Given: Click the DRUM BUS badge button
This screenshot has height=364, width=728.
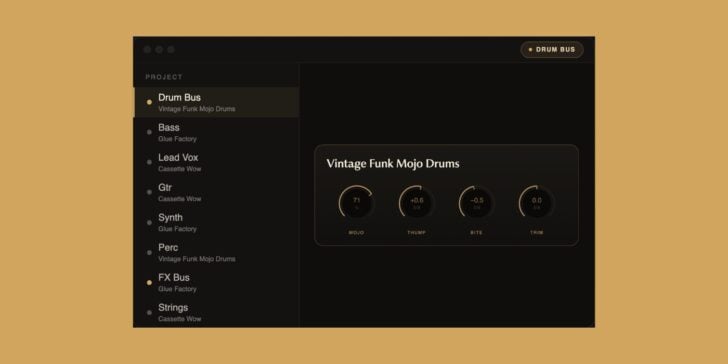Looking at the screenshot, I should [552, 50].
